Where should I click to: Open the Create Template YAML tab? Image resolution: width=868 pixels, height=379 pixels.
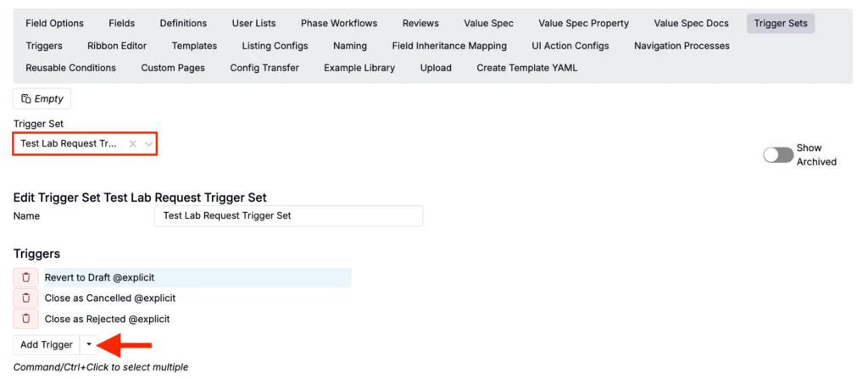pos(526,68)
